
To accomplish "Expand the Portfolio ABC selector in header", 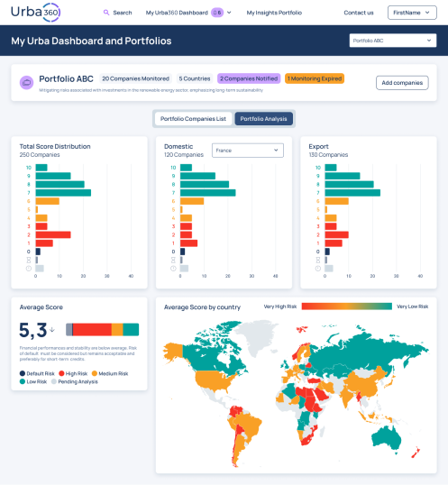I will [393, 41].
